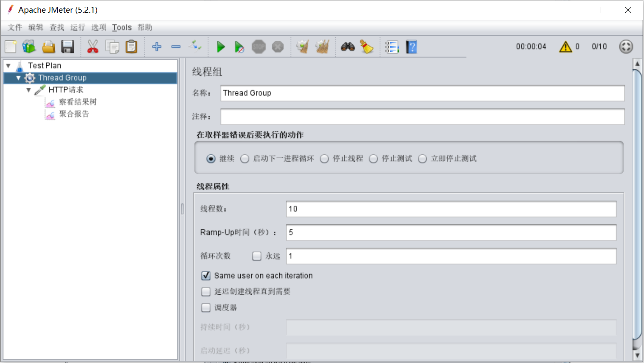The height and width of the screenshot is (363, 644).
Task: Collapse the Test Plan tree node
Action: click(8, 66)
